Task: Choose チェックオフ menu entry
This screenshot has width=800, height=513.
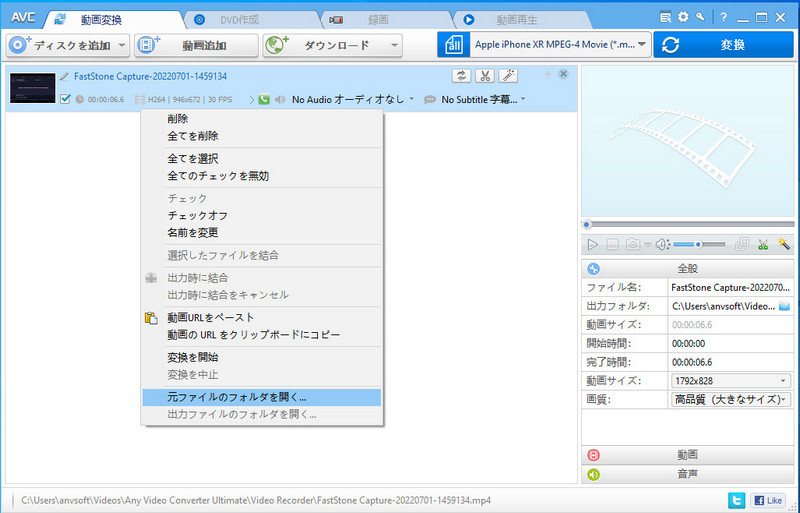Action: [x=262, y=215]
